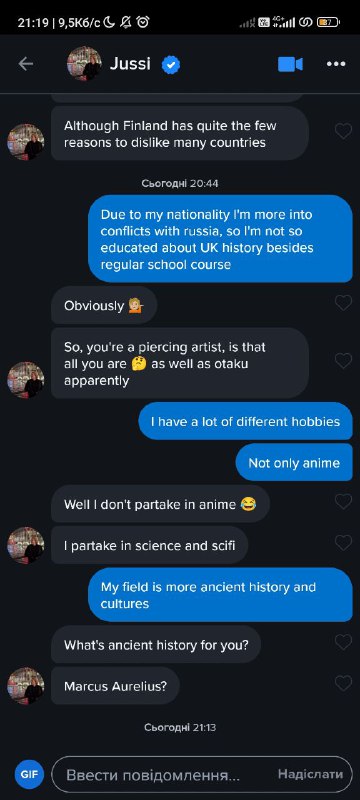
Task: Heart the Finland dislike countries message
Action: pyautogui.click(x=343, y=131)
